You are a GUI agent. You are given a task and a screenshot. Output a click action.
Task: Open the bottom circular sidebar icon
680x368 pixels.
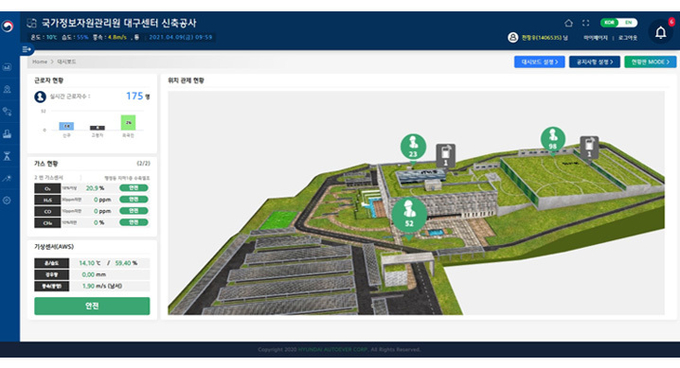[x=7, y=200]
